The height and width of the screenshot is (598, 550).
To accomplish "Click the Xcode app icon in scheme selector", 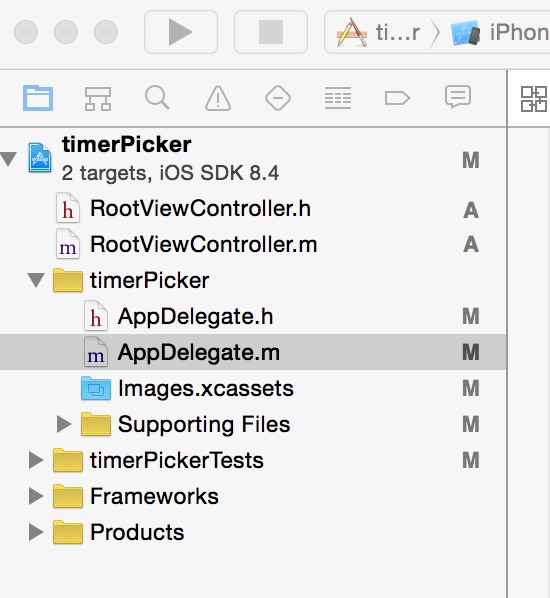I will pos(352,33).
